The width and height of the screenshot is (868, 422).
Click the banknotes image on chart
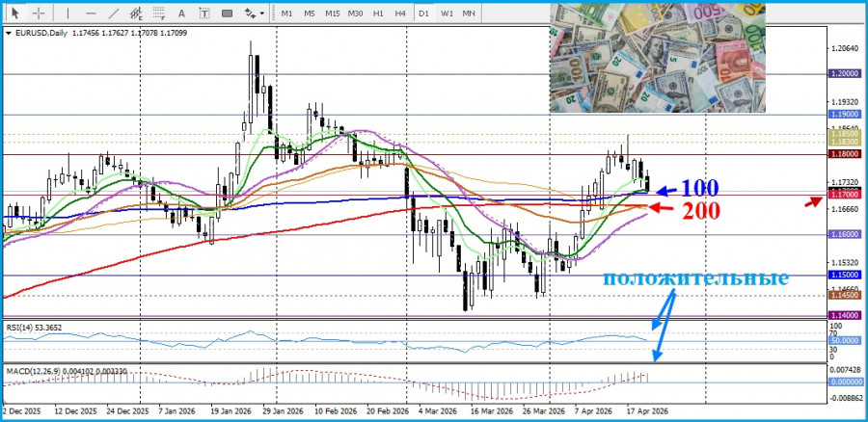(658, 58)
